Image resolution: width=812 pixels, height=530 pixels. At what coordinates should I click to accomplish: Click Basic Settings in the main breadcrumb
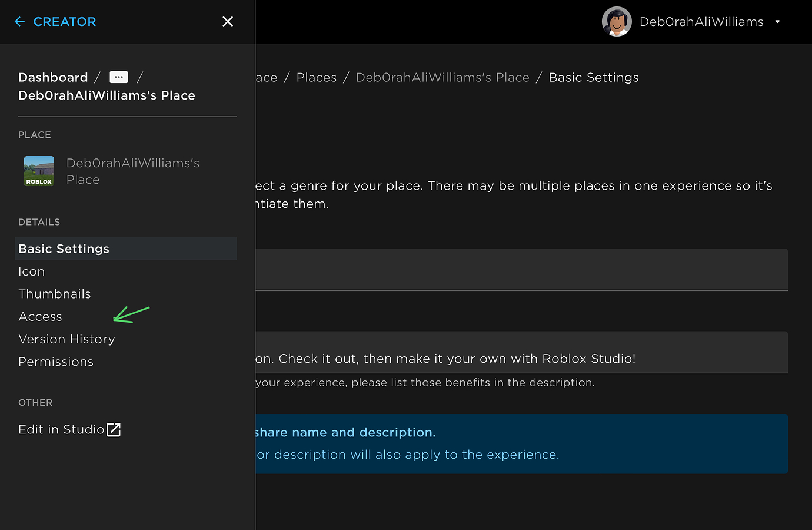coord(594,78)
